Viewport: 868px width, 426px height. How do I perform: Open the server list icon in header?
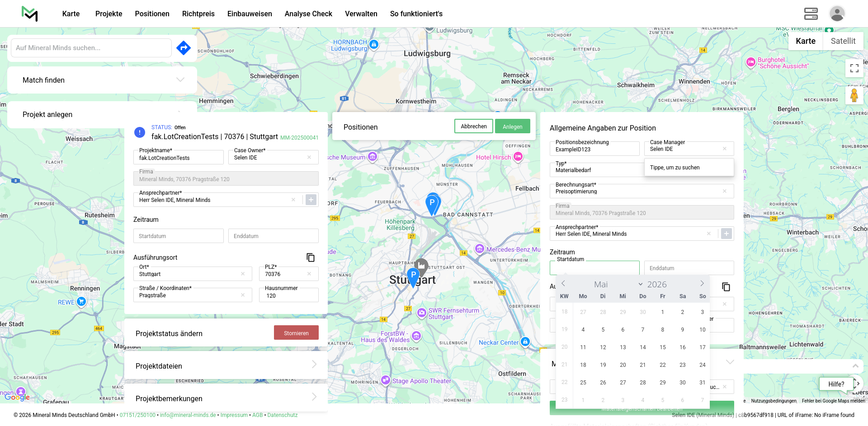click(811, 14)
